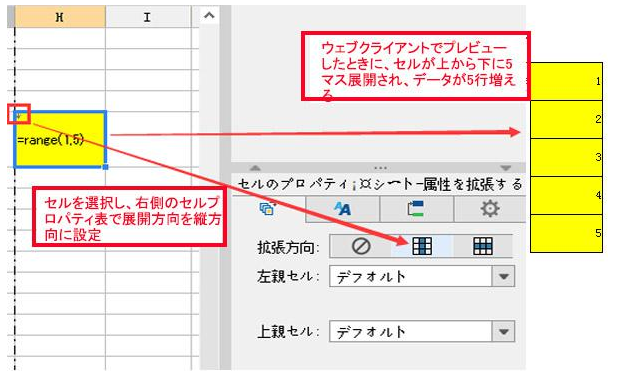Select column I header
The width and height of the screenshot is (628, 371).
[x=147, y=17]
